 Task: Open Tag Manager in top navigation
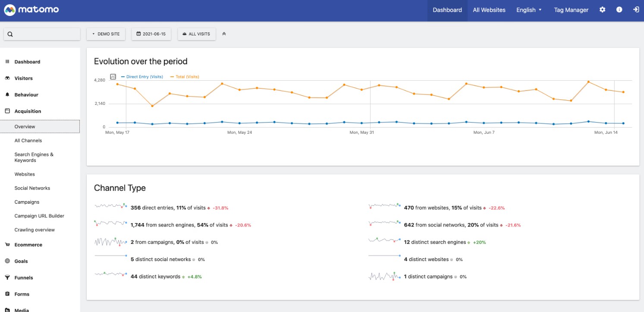click(571, 10)
